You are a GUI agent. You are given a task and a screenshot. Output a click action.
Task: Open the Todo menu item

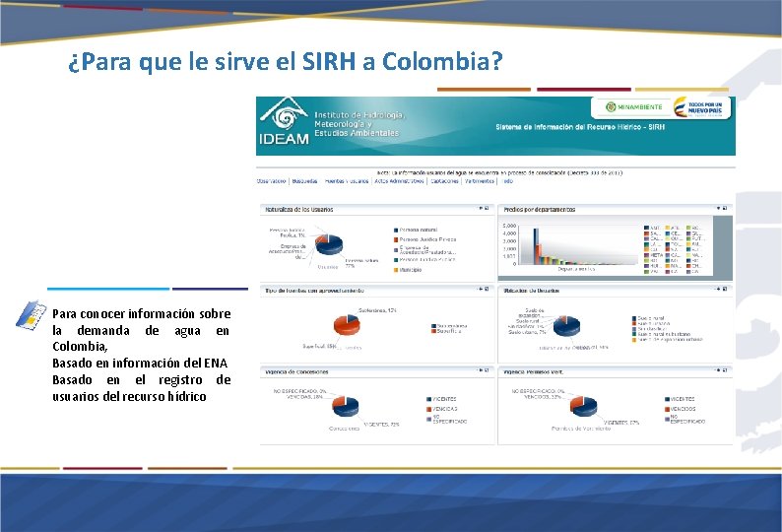[507, 181]
